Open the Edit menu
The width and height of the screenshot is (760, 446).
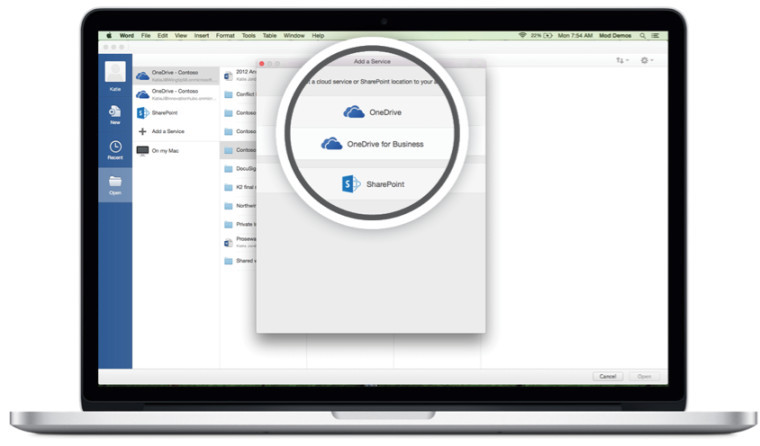click(x=162, y=35)
